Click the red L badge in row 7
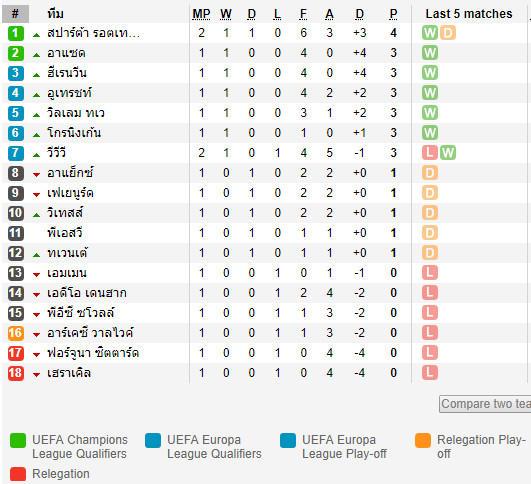The image size is (531, 484). pos(430,153)
